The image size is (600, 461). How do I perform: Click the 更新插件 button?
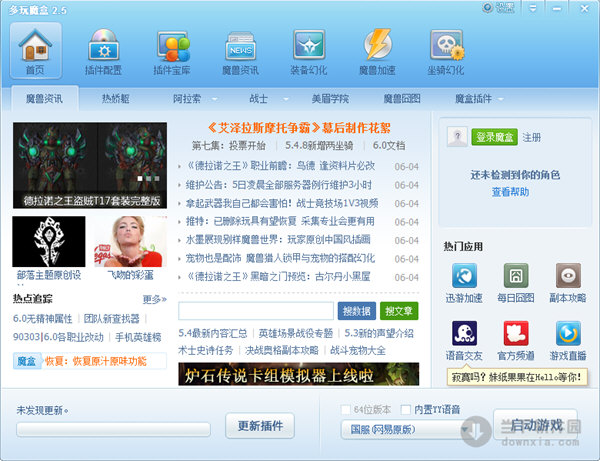click(x=260, y=426)
